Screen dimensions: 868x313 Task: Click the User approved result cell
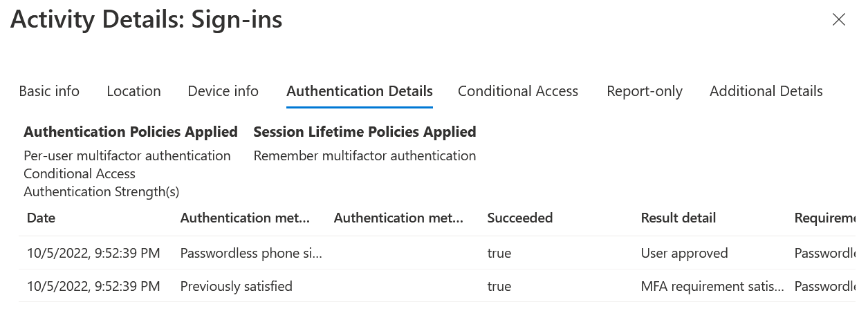[x=684, y=254]
